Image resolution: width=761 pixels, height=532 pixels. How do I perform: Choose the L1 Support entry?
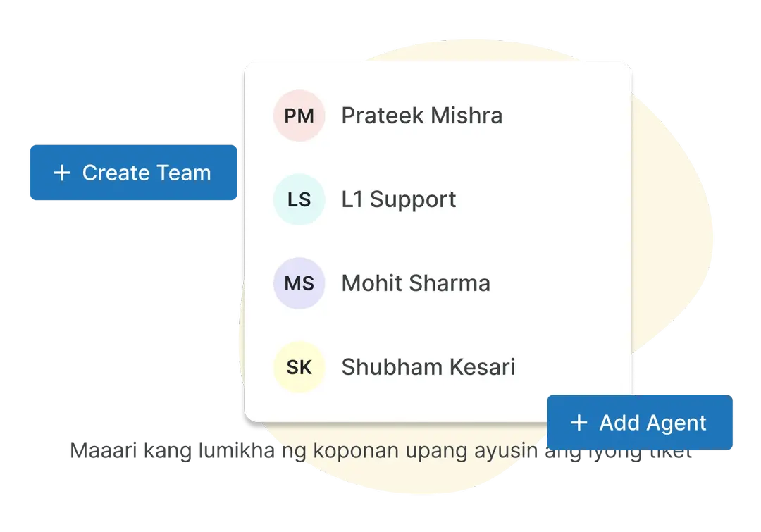coord(398,199)
